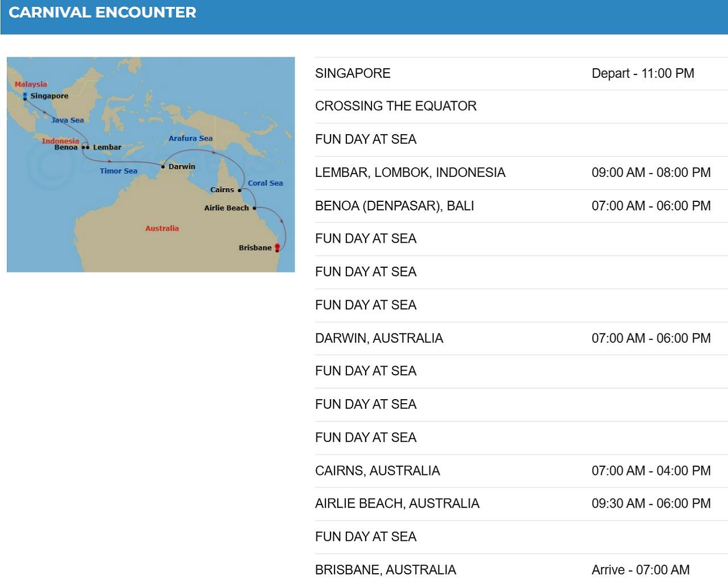Click the red Brisbane arrival marker on map
728x584 pixels.
(x=277, y=248)
